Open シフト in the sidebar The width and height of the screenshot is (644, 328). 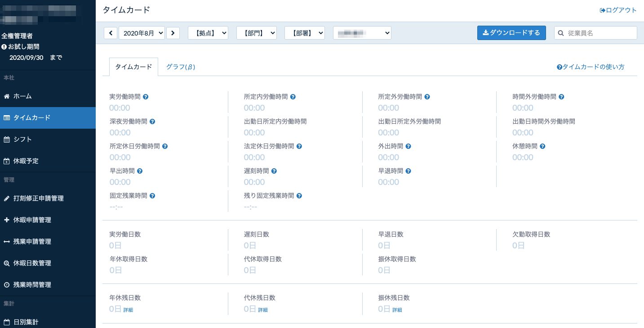pyautogui.click(x=22, y=139)
